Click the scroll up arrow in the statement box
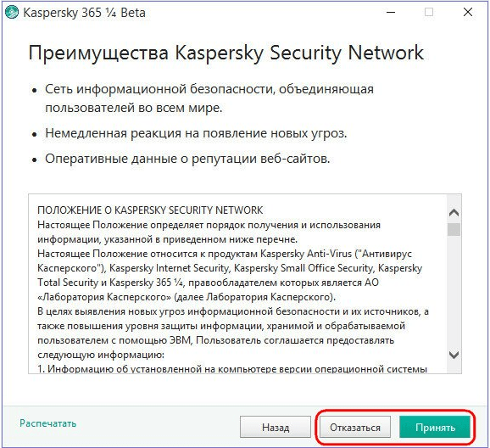Viewport: 490px width, 448px height. point(454,213)
